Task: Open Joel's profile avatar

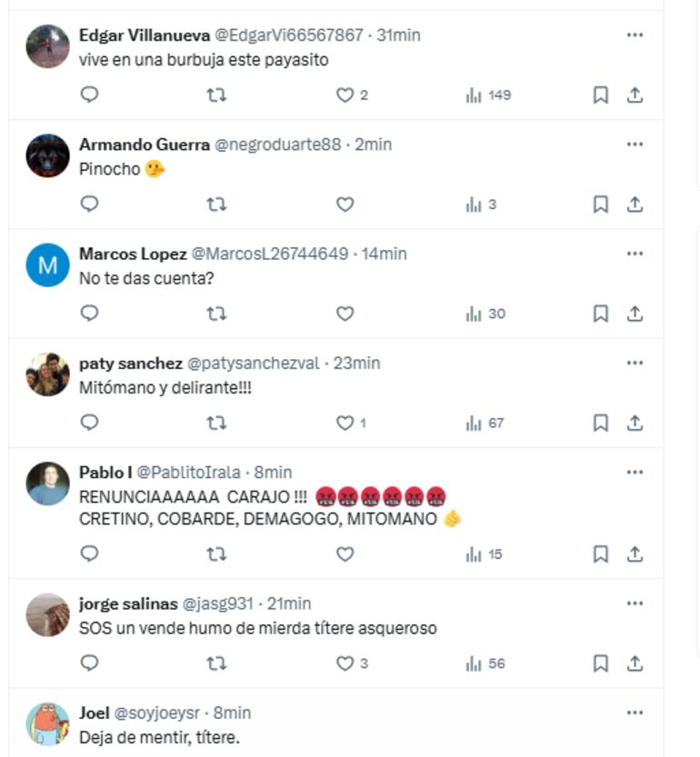Action: tap(47, 724)
